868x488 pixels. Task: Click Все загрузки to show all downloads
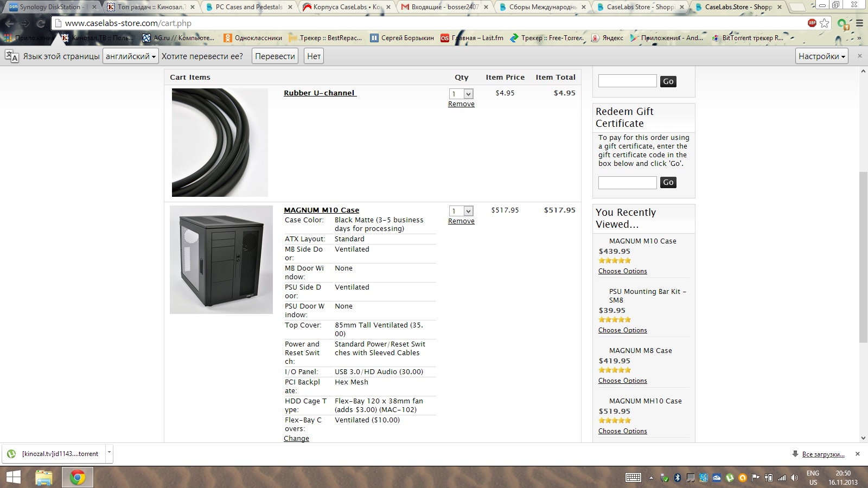(823, 454)
